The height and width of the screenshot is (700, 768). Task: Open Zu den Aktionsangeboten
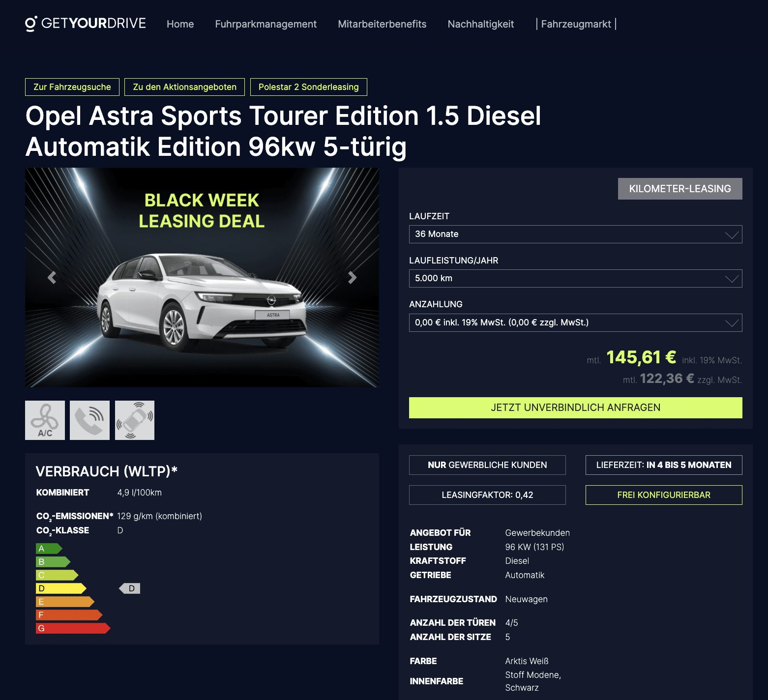(184, 87)
